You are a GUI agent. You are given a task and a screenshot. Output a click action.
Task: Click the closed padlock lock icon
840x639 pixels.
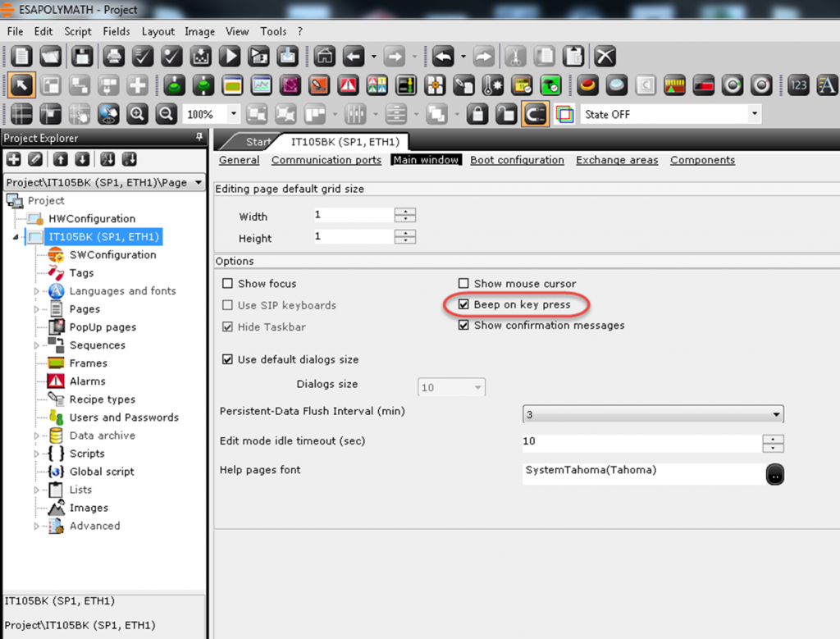(x=477, y=114)
